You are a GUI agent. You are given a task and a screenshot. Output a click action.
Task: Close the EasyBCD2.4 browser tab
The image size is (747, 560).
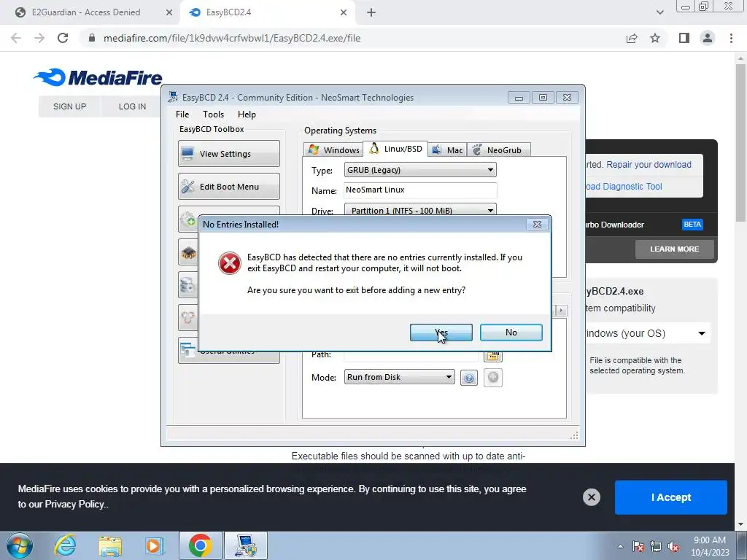pos(344,13)
